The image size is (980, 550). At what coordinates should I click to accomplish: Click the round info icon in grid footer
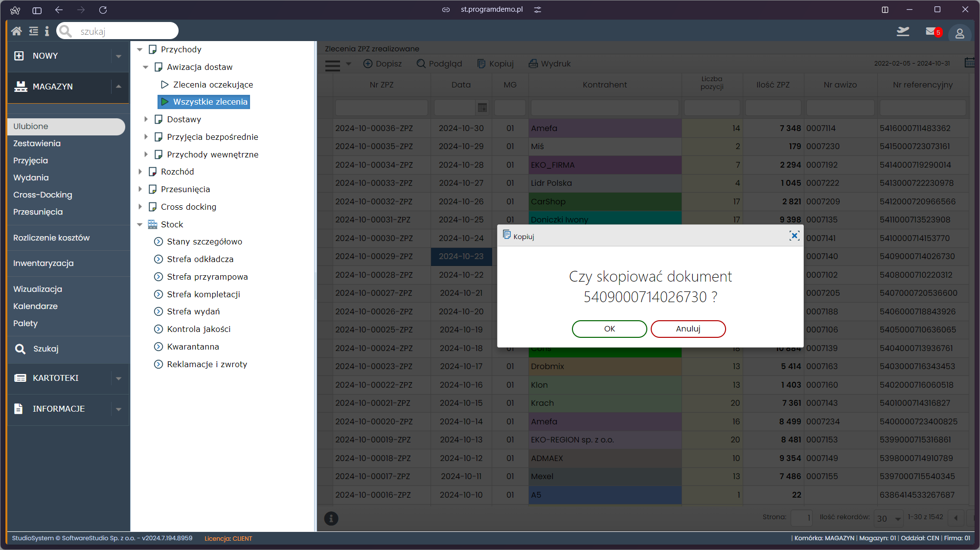(x=331, y=518)
